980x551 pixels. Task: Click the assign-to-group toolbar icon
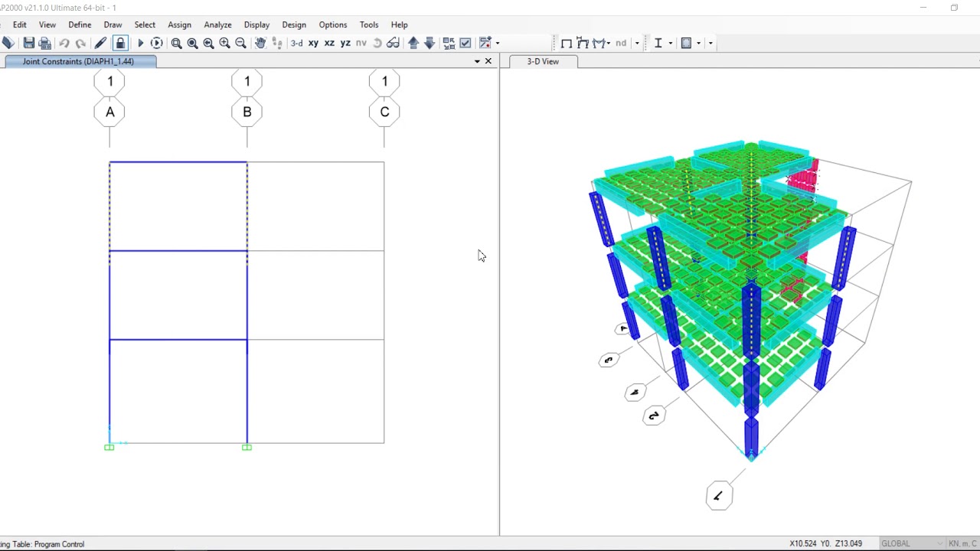tap(485, 43)
